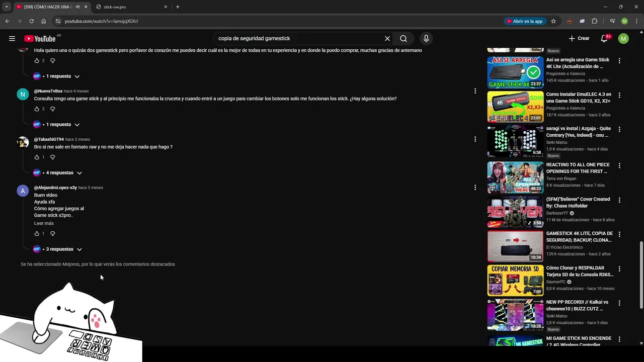The width and height of the screenshot is (644, 362).
Task: Open the browser extensions puzzle icon
Action: pos(594,21)
